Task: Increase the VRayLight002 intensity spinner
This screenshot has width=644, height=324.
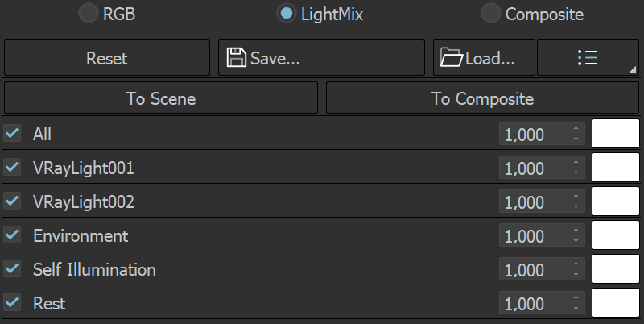Action: (576, 197)
